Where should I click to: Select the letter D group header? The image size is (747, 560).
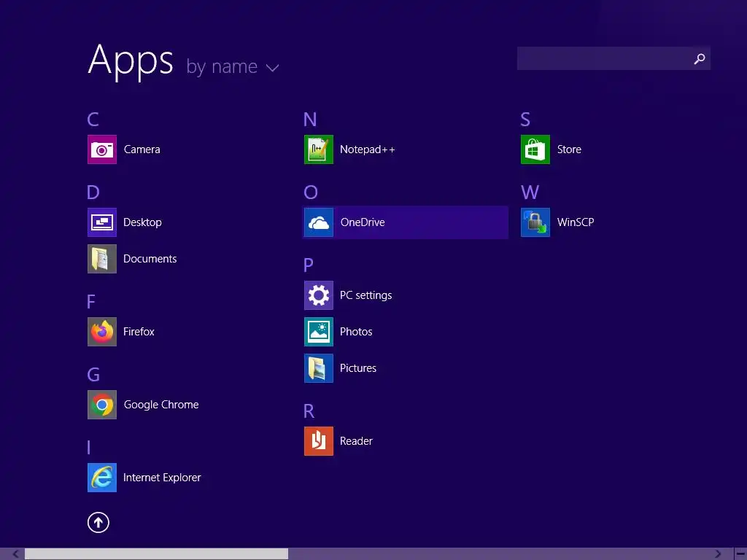point(93,192)
